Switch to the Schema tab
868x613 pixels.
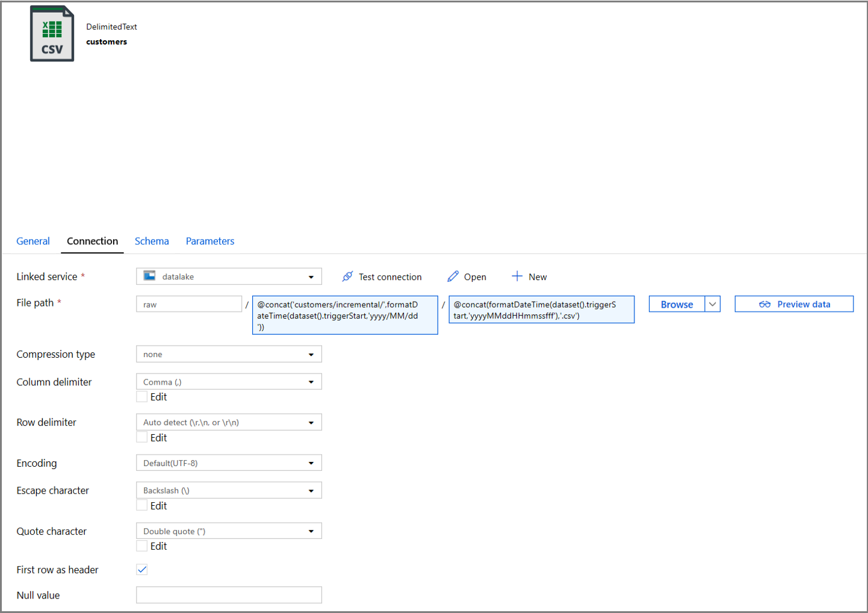point(152,241)
